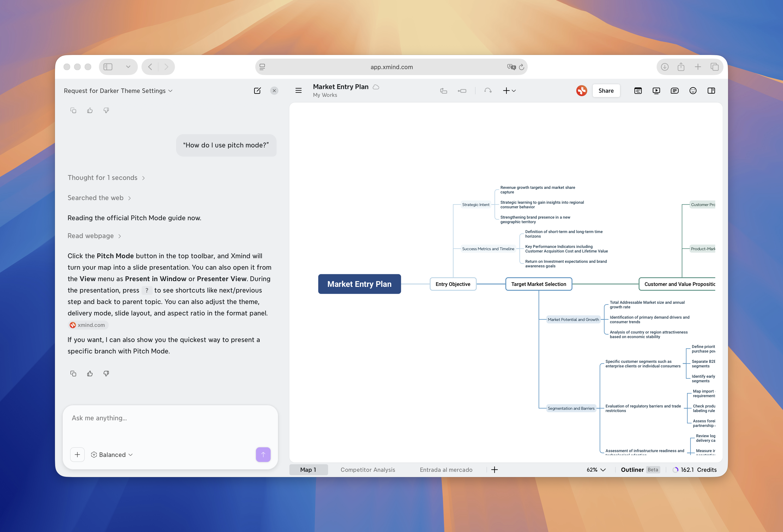
Task: Open the Outliner Beta view
Action: 640,470
